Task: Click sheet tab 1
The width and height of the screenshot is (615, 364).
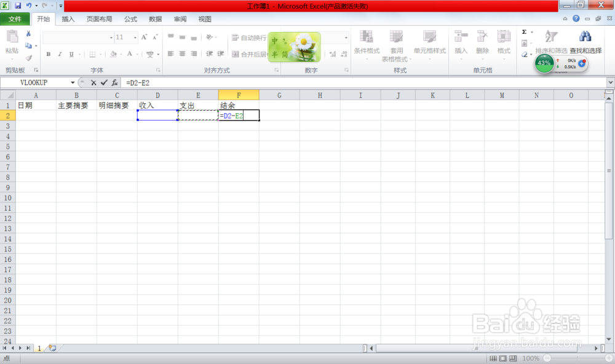Action: pos(39,348)
